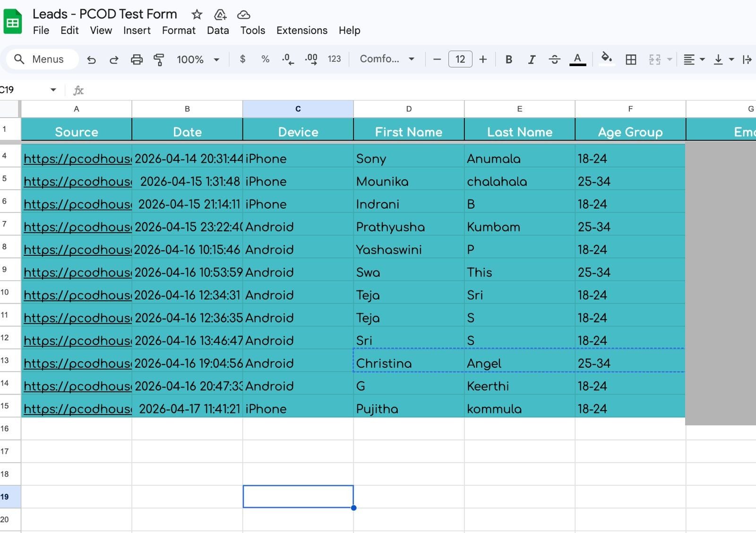Format as currency
The width and height of the screenshot is (756, 533).
pos(243,59)
